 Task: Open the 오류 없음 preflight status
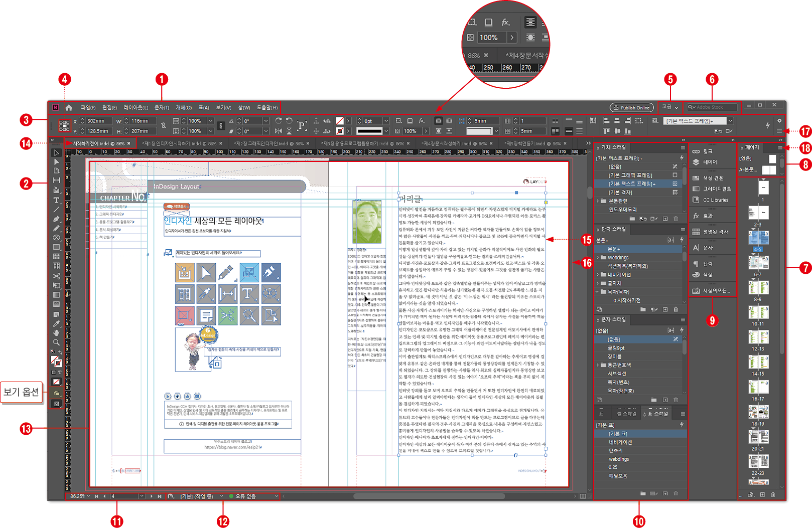pyautogui.click(x=253, y=496)
